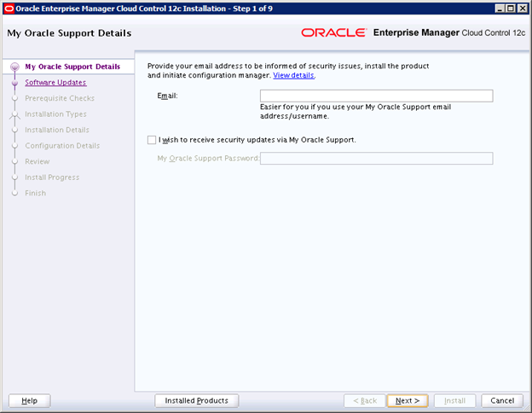This screenshot has width=532, height=413.
Task: Close the installer window
Action: [x=522, y=9]
